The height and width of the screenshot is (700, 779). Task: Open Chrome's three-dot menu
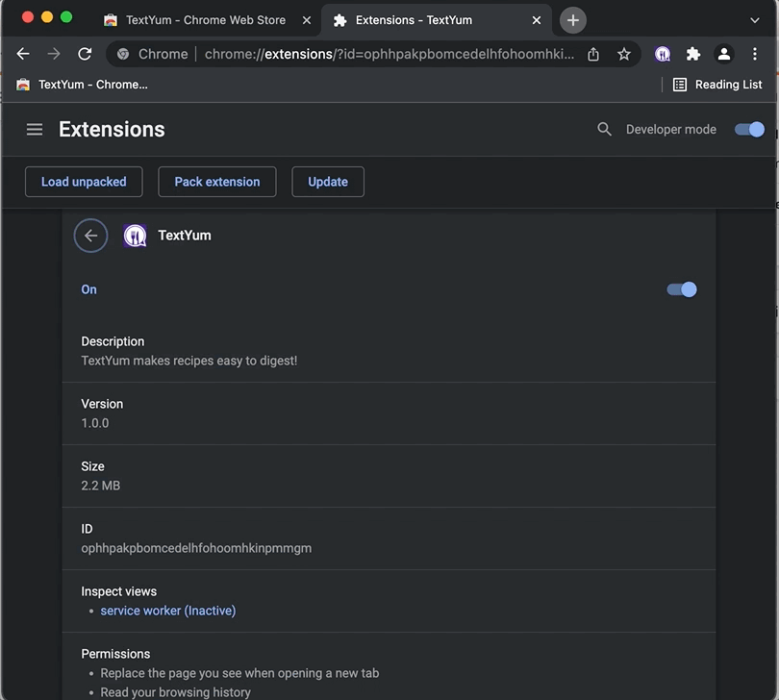(755, 54)
